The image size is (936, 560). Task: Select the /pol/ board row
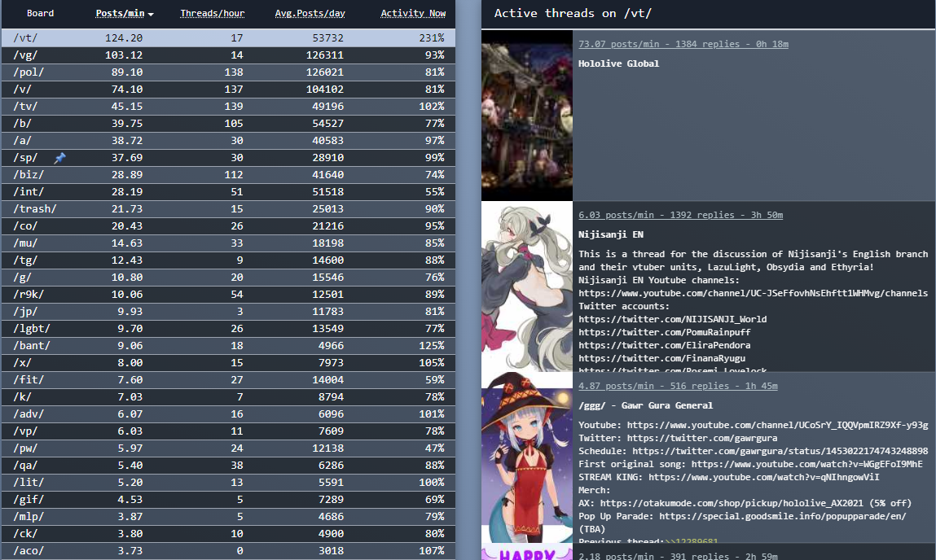point(228,72)
